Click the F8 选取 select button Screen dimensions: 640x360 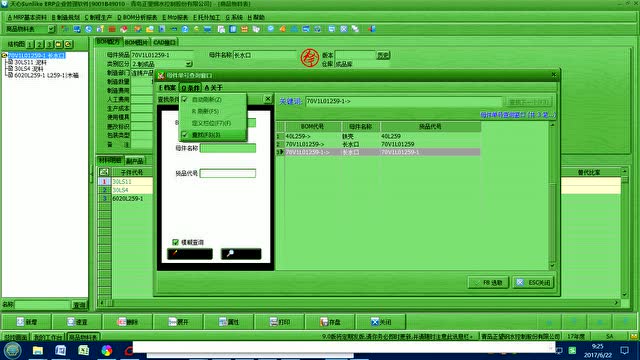click(x=488, y=282)
